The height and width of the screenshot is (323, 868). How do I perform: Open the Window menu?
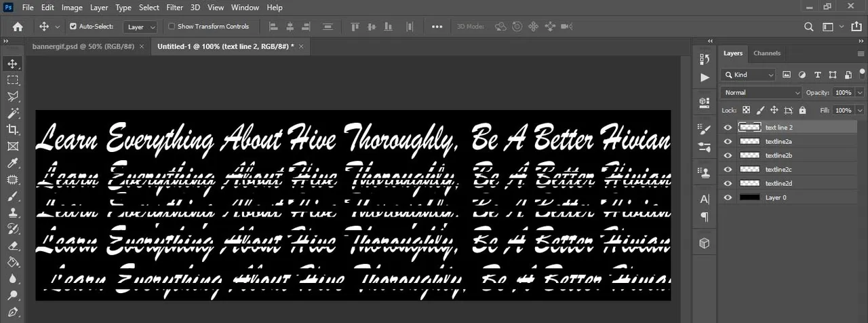245,7
